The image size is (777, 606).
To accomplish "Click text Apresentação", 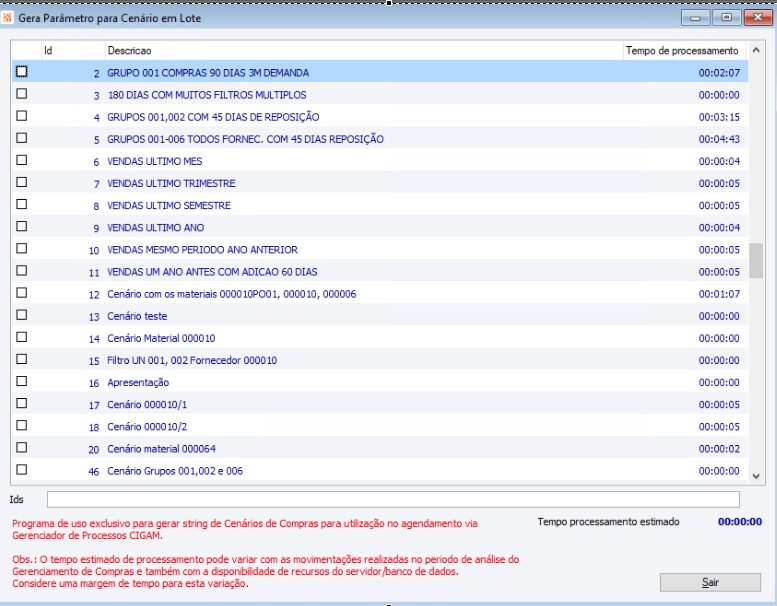I will [x=138, y=383].
